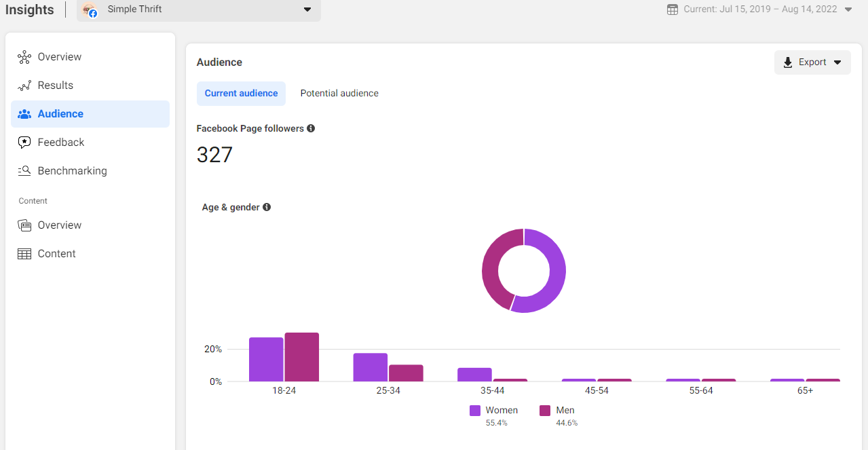Click the Women bar for 25-34

(371, 367)
